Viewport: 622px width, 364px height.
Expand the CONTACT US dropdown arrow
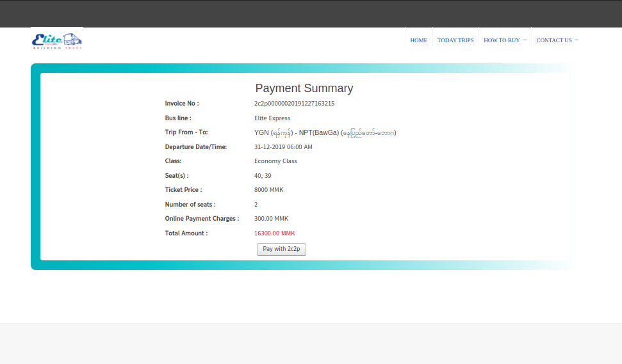(x=577, y=40)
